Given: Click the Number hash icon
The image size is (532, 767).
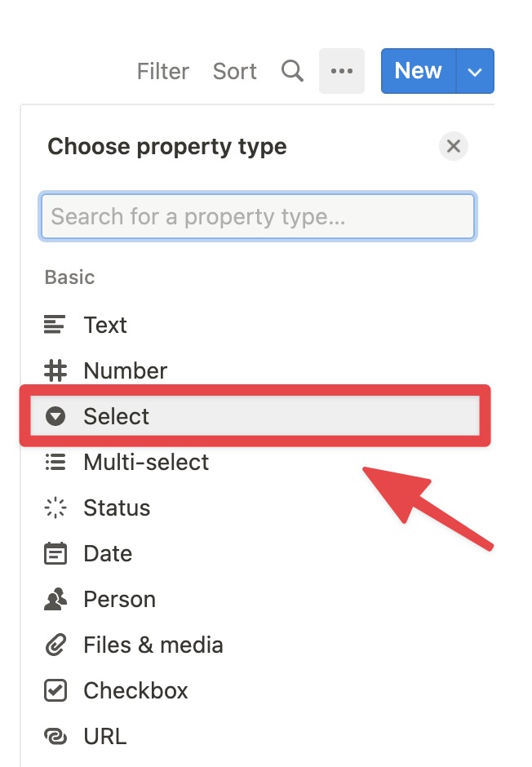Looking at the screenshot, I should point(55,370).
